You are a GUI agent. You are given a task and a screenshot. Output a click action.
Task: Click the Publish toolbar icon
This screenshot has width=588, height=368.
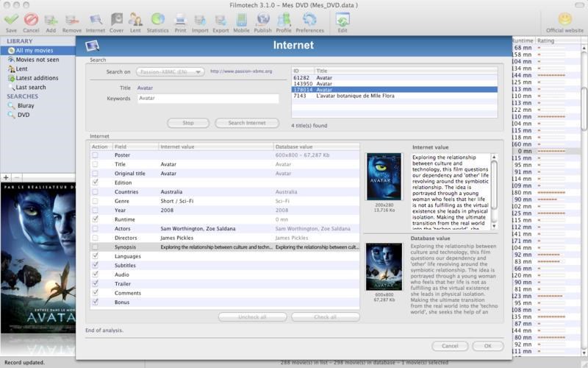point(263,20)
